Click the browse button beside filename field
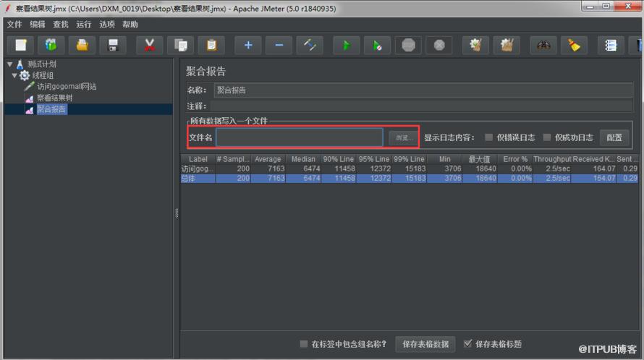Screen dimensions: 644x360 403,138
